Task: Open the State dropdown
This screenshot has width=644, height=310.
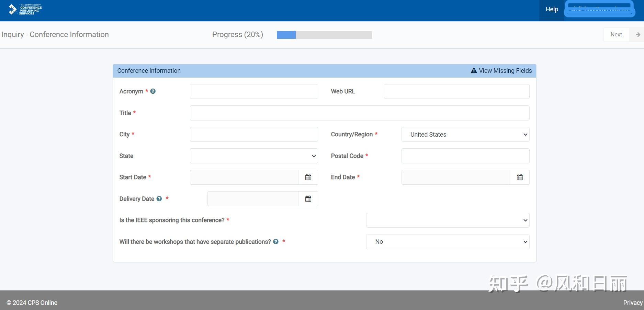Action: pyautogui.click(x=254, y=156)
